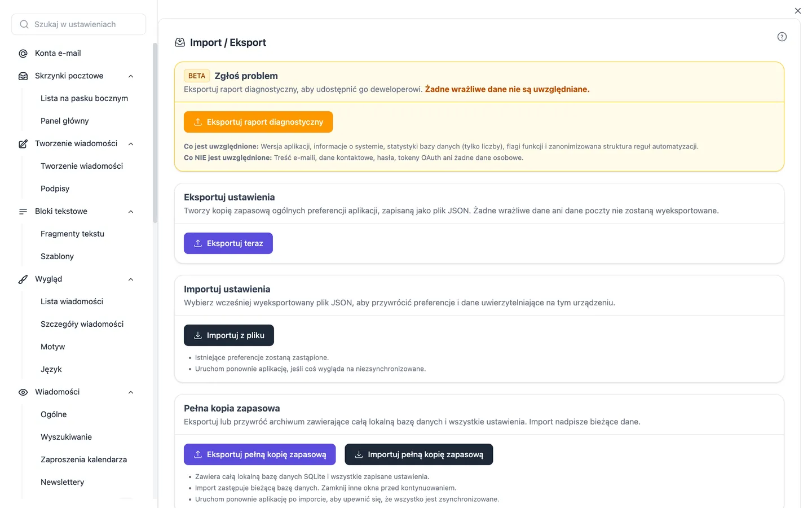Close the settings window
812x508 pixels.
[x=798, y=11]
